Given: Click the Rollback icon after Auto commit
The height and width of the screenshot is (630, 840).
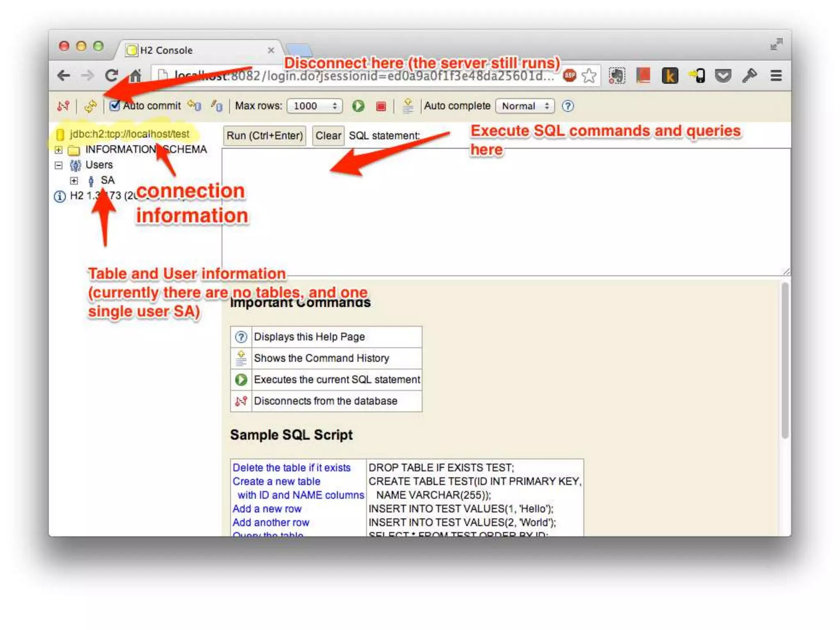Looking at the screenshot, I should (194, 106).
